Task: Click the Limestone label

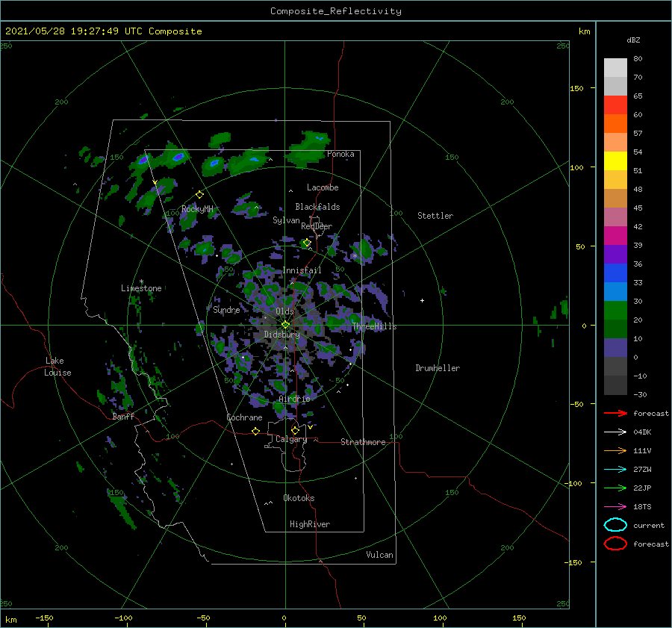Action: (x=141, y=288)
